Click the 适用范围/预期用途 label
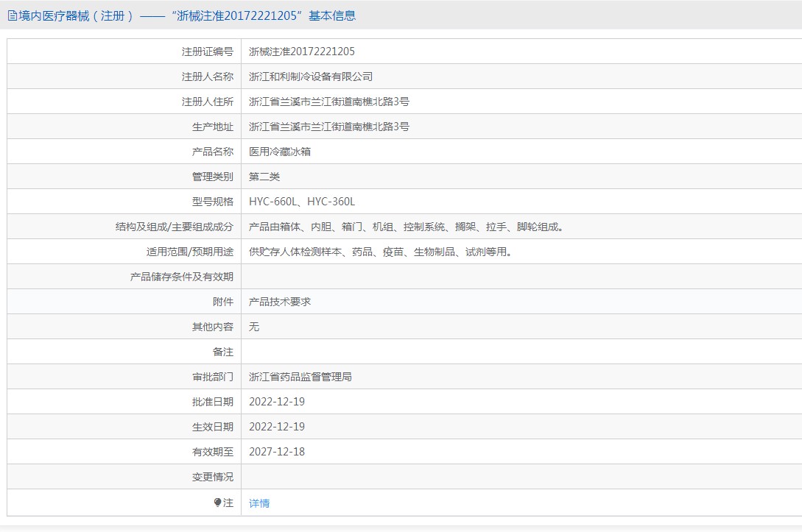 pyautogui.click(x=190, y=252)
